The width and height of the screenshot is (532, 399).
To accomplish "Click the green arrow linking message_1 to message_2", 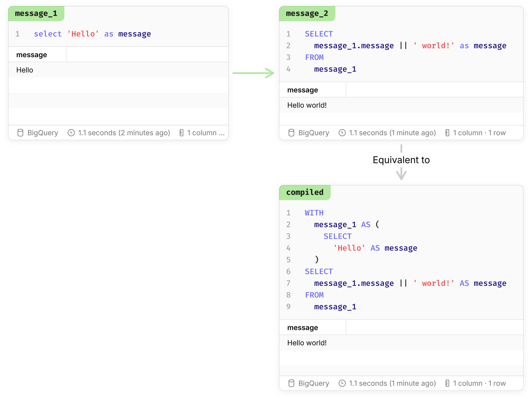I will 253,73.
